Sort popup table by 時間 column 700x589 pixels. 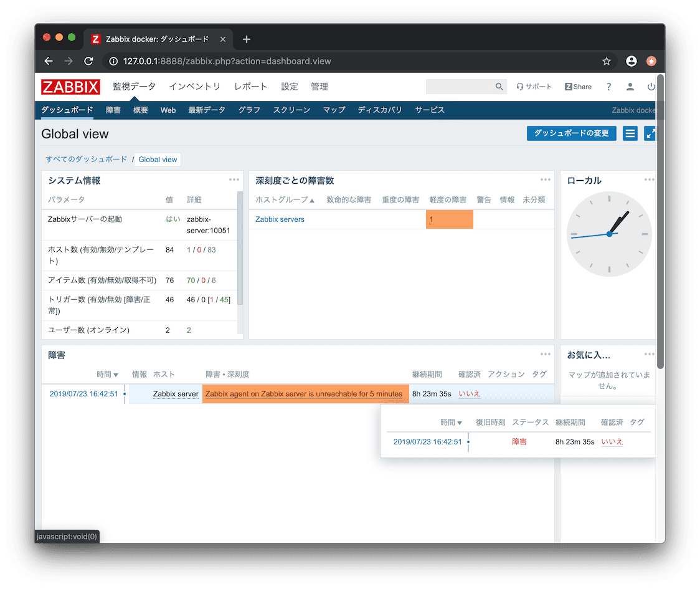(x=451, y=423)
